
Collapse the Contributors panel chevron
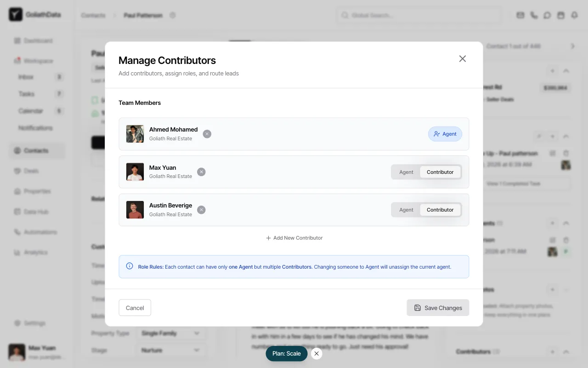tap(566, 351)
